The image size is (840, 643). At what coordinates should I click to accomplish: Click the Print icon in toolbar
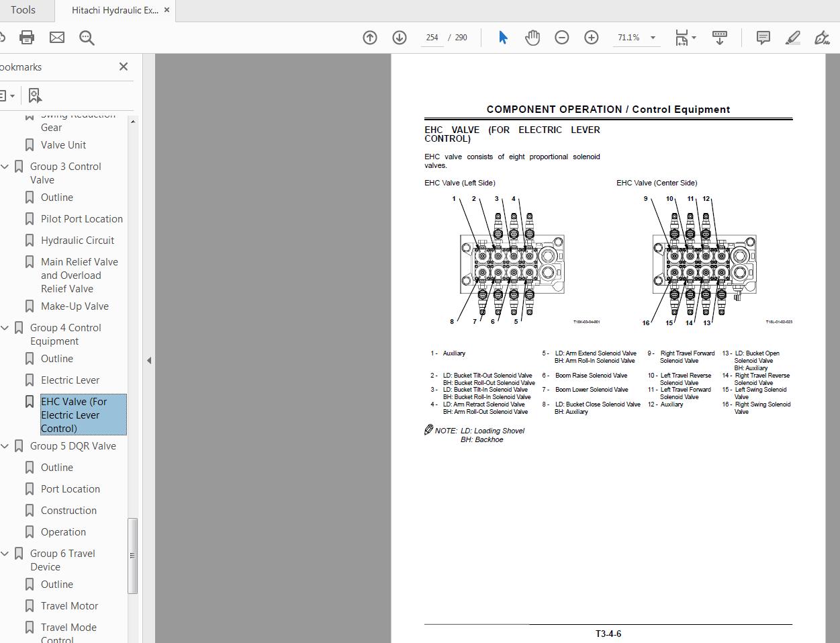[x=27, y=38]
